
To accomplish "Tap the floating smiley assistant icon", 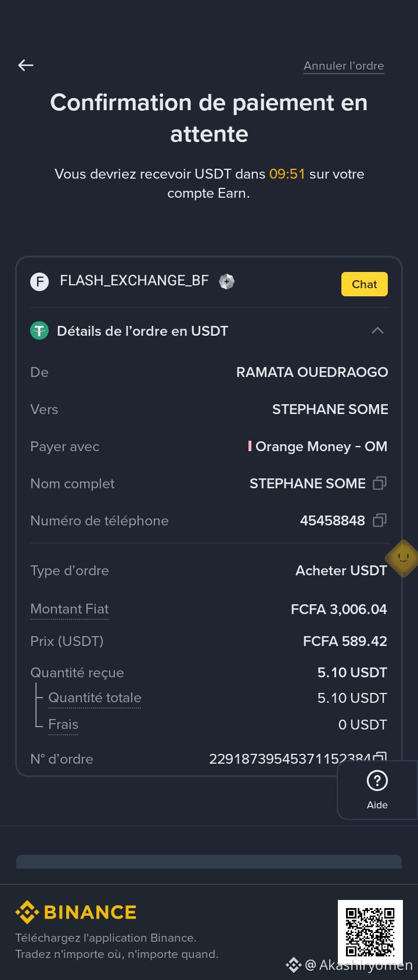I will [x=402, y=558].
